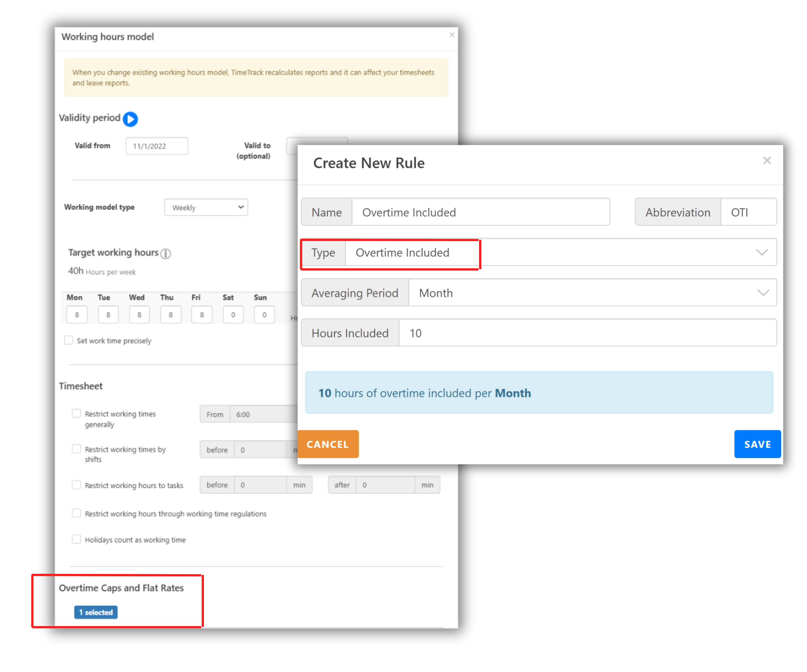Close the Create New Rule dialog
Image resolution: width=807 pixels, height=672 pixels.
click(767, 161)
